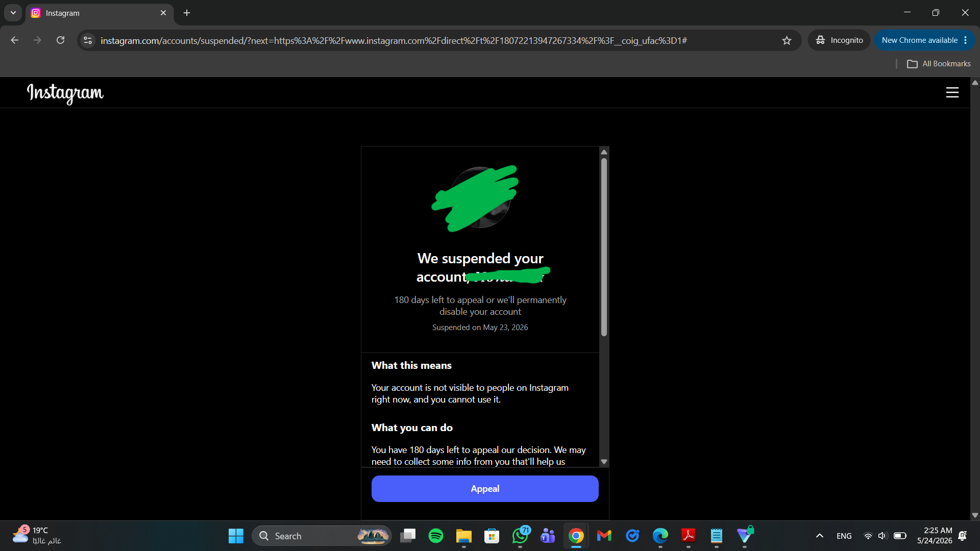Viewport: 980px width, 551px height.
Task: Open Notepad from the taskbar
Action: point(717,536)
